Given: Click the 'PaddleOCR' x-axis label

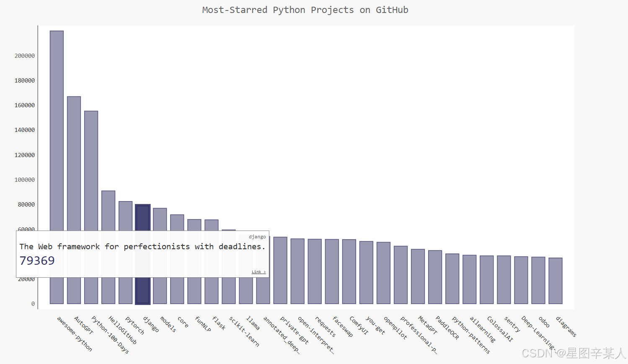Looking at the screenshot, I should coord(447,328).
